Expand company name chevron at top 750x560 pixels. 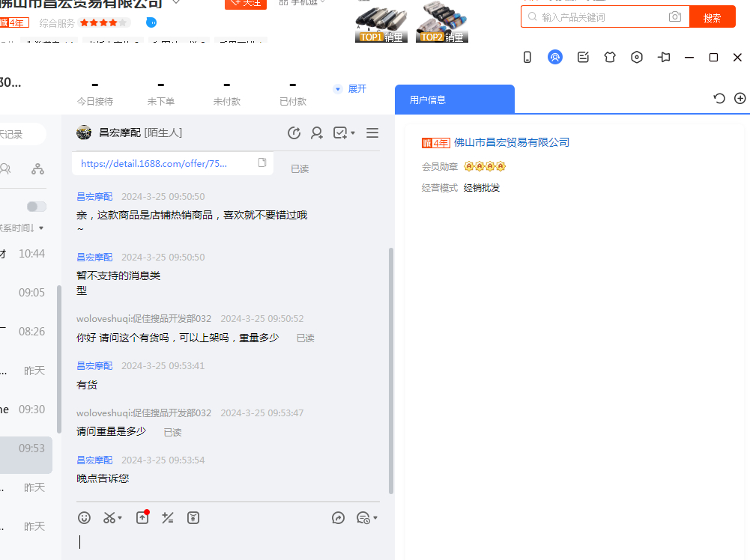pyautogui.click(x=176, y=2)
